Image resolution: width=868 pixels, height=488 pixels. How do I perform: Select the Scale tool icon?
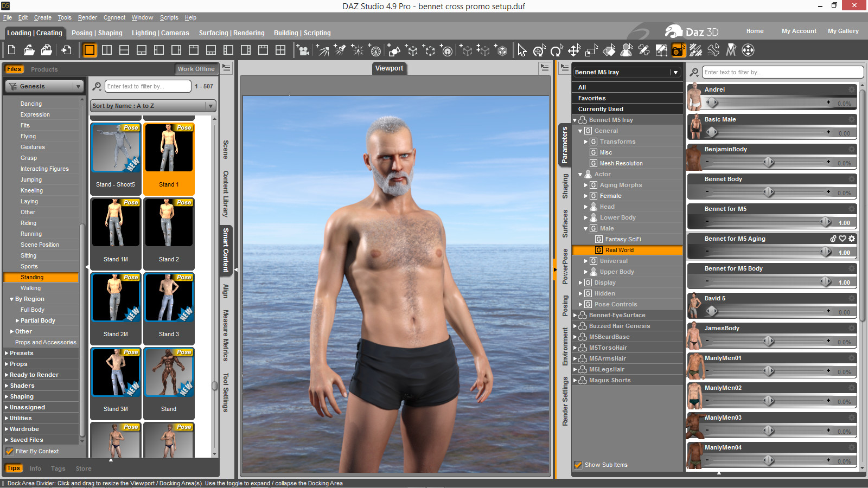[x=591, y=50]
